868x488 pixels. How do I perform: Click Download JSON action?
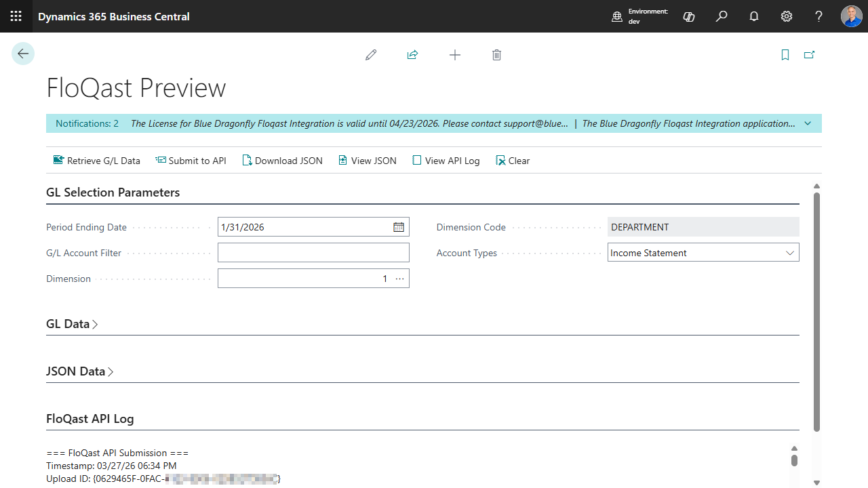pyautogui.click(x=282, y=161)
